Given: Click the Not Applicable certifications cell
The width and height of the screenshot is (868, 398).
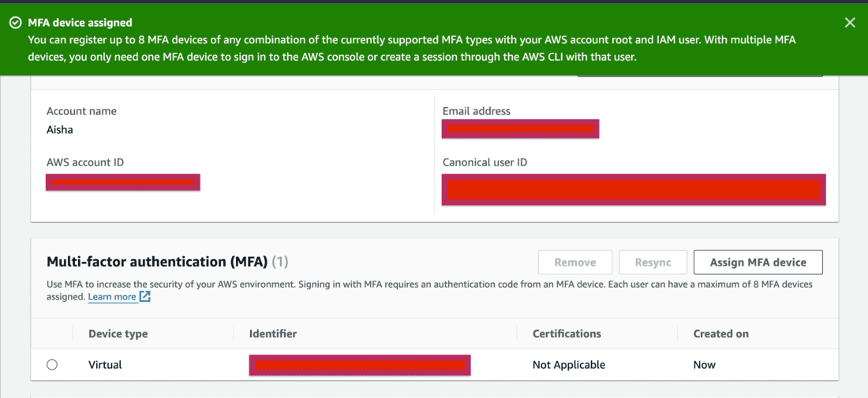Looking at the screenshot, I should click(569, 365).
